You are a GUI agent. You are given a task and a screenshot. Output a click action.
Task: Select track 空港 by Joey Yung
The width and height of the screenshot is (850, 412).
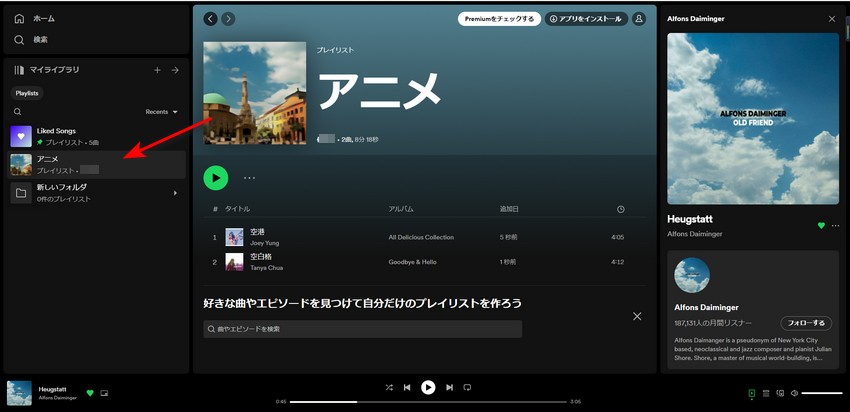point(424,237)
